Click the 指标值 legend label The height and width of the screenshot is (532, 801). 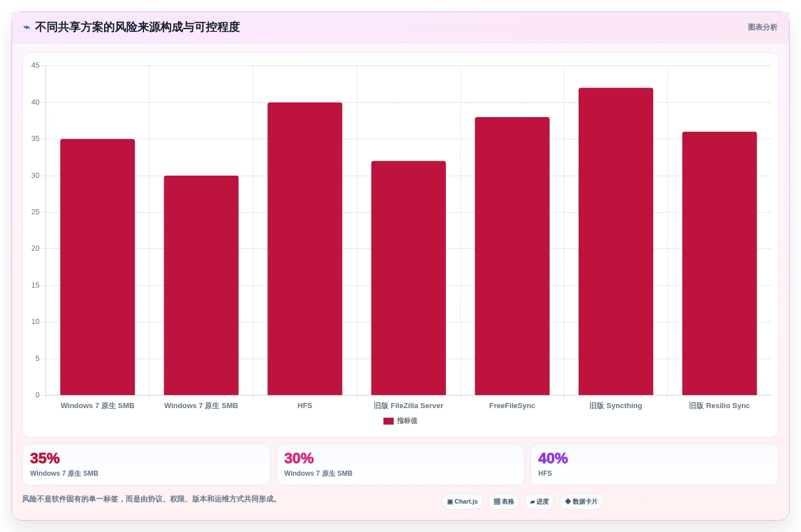pos(407,421)
